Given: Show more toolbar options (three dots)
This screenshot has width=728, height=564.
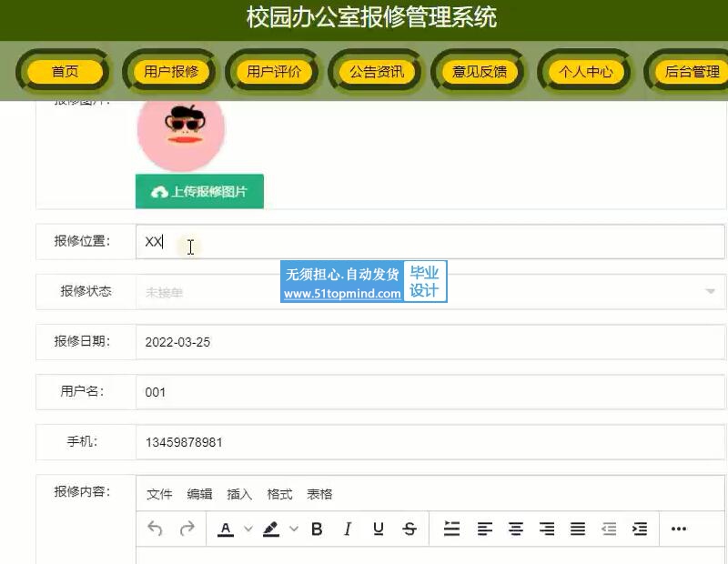Looking at the screenshot, I should click(x=678, y=529).
